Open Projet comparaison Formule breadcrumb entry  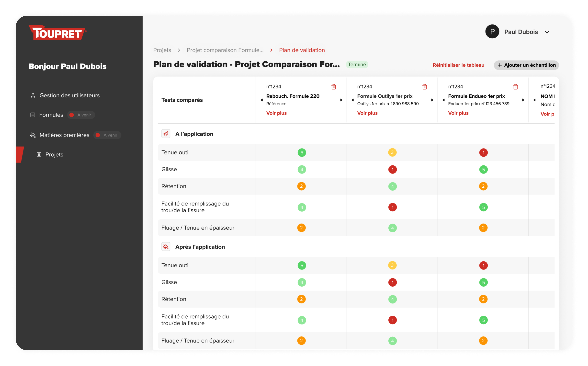click(225, 50)
